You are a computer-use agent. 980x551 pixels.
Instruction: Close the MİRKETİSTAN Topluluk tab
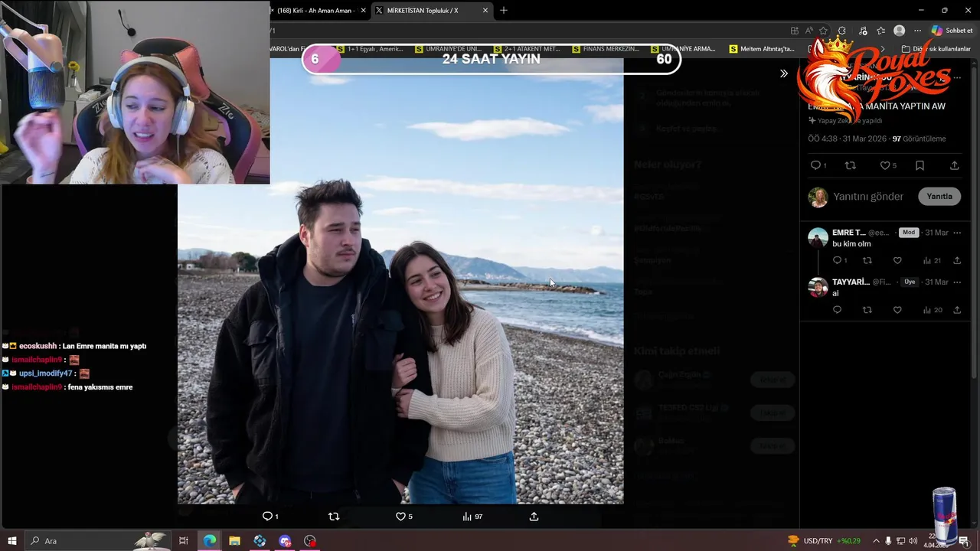[x=485, y=11]
